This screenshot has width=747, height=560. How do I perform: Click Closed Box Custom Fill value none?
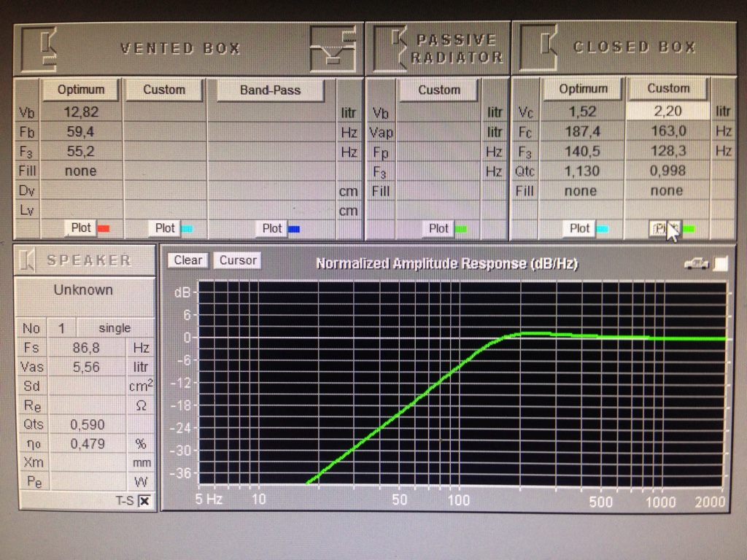[667, 190]
